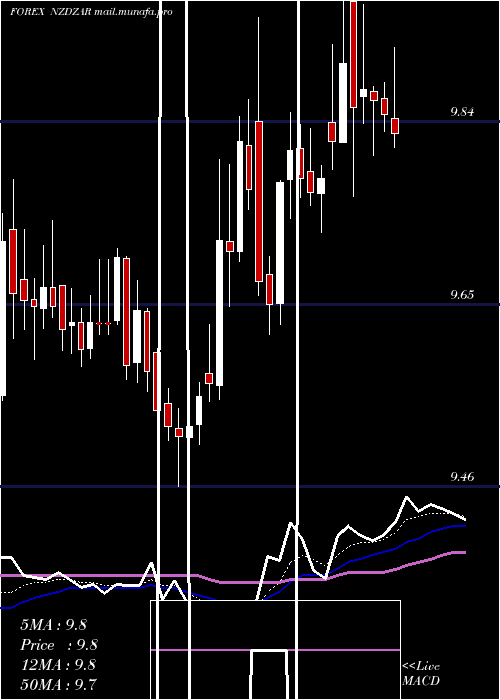Click the Price : 9.8 reading
Image resolution: width=500 pixels, height=700 pixels.
59,645
